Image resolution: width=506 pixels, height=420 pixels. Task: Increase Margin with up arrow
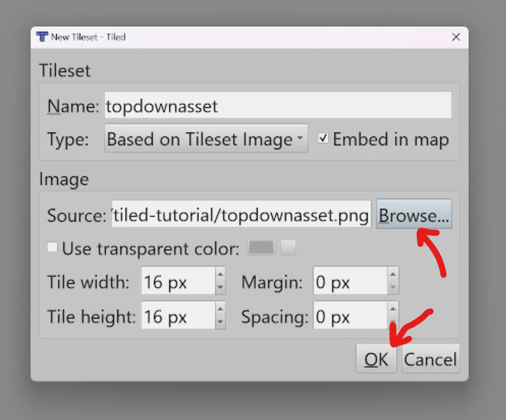point(393,274)
